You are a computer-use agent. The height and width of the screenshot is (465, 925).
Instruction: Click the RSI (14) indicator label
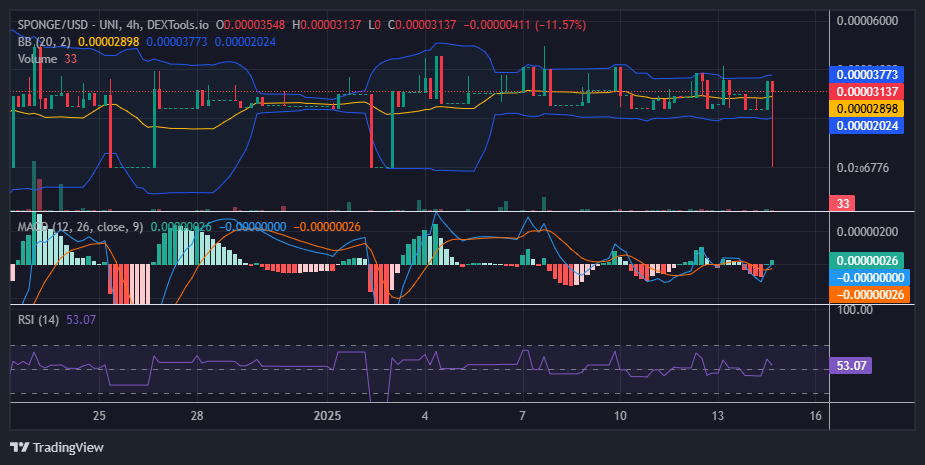pyautogui.click(x=38, y=320)
